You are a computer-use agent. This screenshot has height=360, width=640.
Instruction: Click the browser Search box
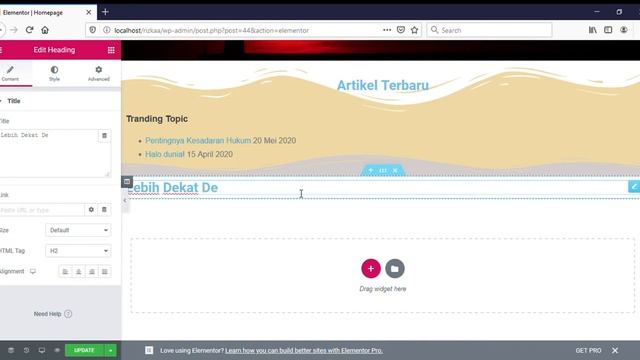tap(489, 30)
